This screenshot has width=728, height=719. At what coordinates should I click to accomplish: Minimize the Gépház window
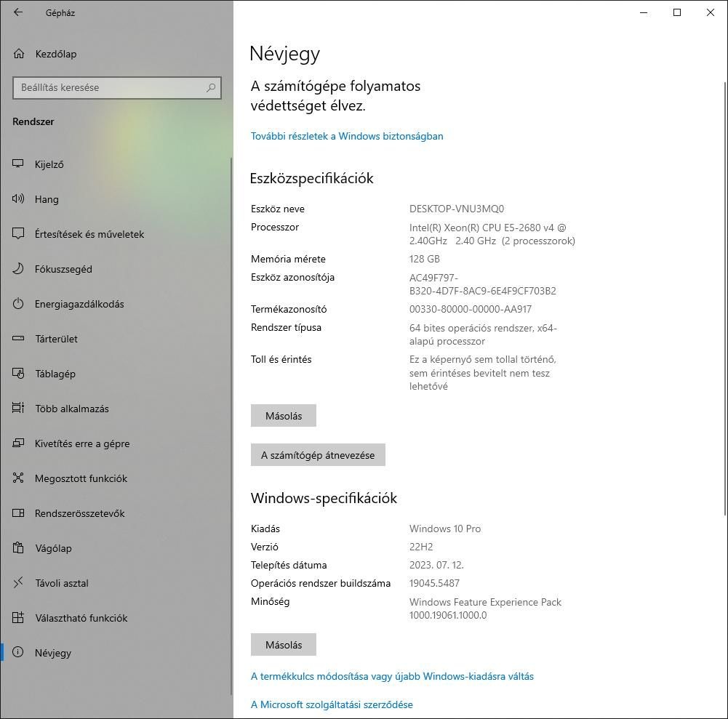tap(644, 12)
